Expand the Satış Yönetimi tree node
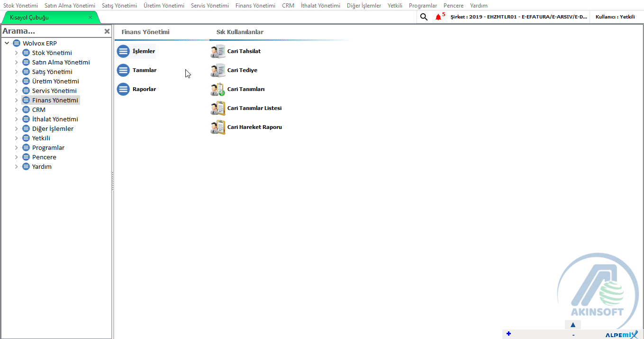This screenshot has width=644, height=339. [x=16, y=72]
